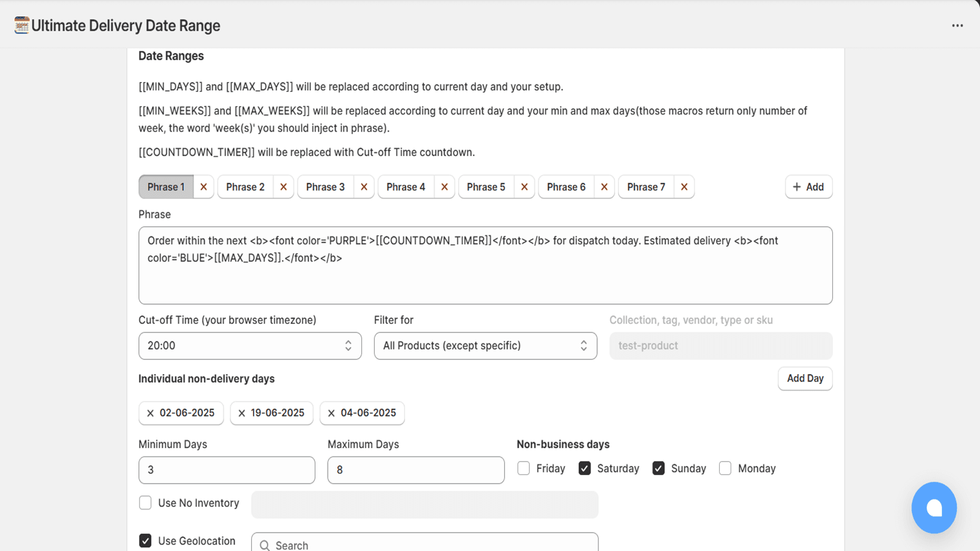Uncheck the Saturday non-business day box

tap(585, 468)
